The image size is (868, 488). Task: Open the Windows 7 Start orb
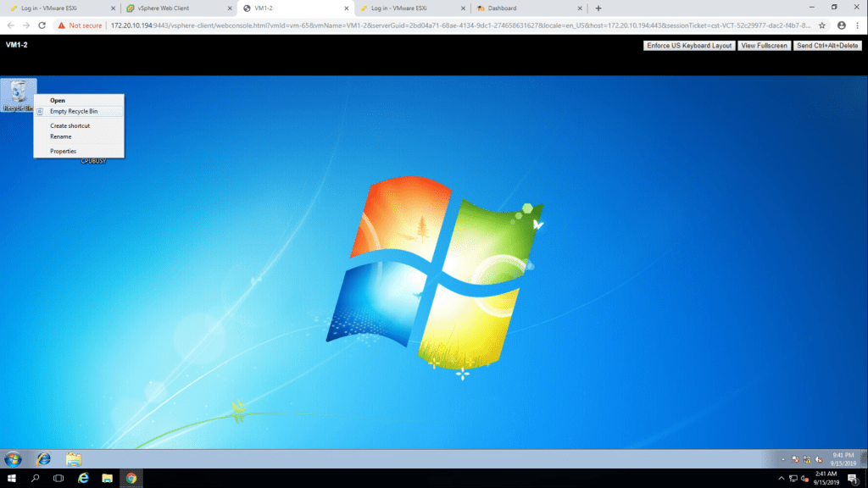click(x=13, y=459)
